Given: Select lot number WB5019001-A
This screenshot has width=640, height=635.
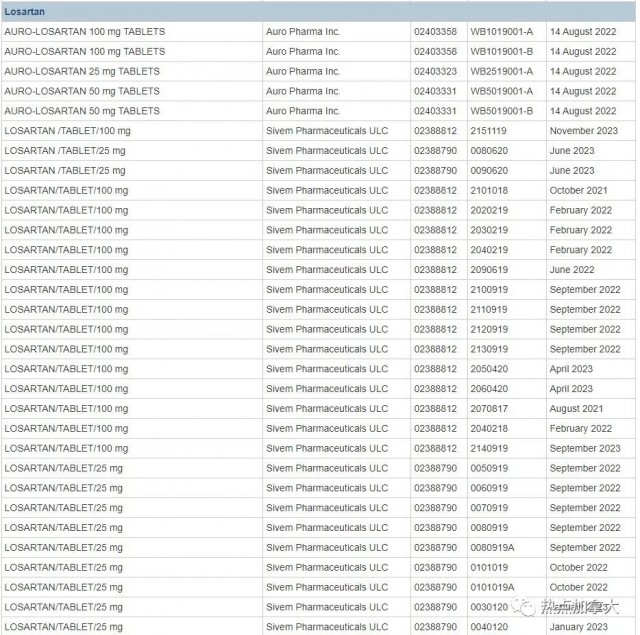Looking at the screenshot, I should click(502, 91).
